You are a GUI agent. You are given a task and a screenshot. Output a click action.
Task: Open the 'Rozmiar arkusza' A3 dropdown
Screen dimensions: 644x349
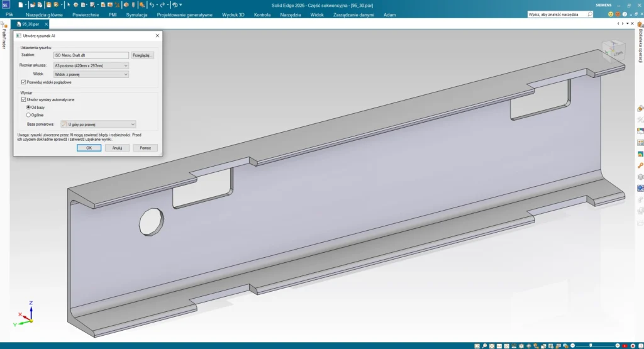(91, 65)
